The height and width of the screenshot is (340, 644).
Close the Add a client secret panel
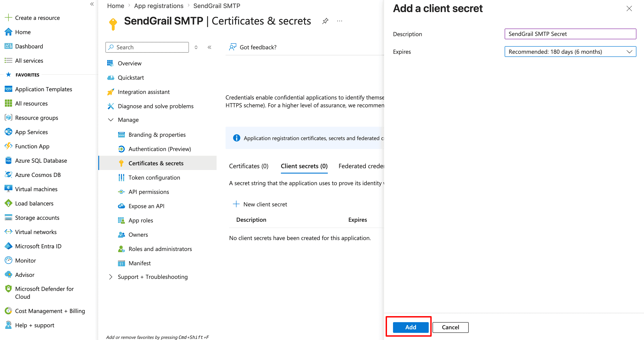coord(629,8)
